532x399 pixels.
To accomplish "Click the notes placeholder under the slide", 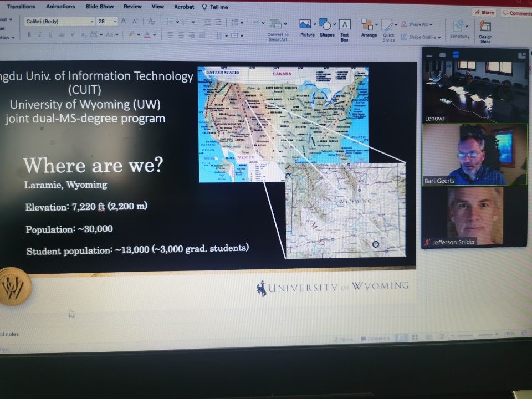I will [9, 334].
